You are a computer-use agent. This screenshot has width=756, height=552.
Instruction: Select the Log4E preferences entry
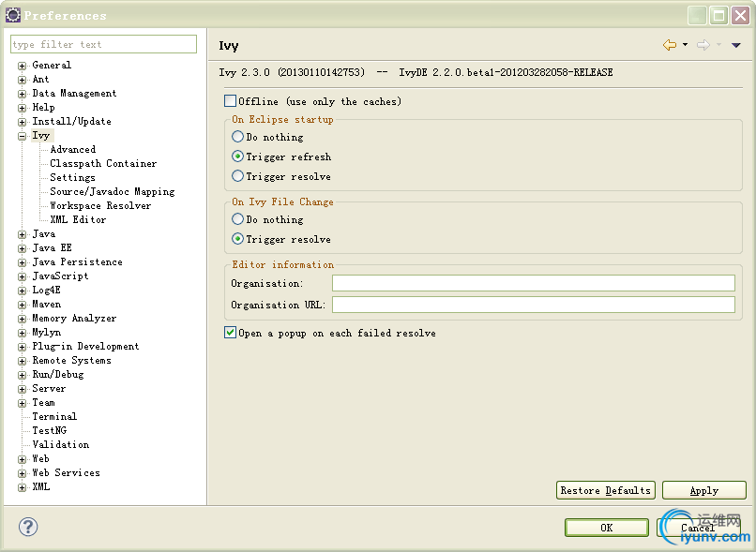(x=46, y=290)
